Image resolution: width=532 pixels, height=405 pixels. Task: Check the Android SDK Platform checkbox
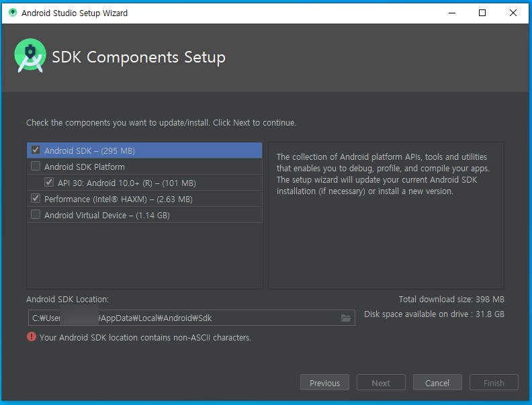click(x=36, y=166)
